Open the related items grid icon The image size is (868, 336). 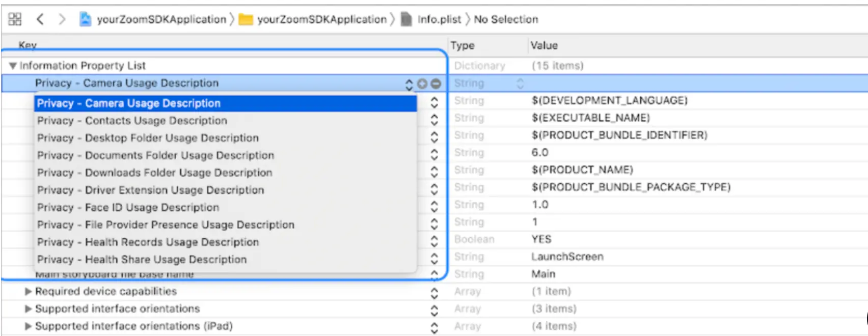tap(15, 19)
